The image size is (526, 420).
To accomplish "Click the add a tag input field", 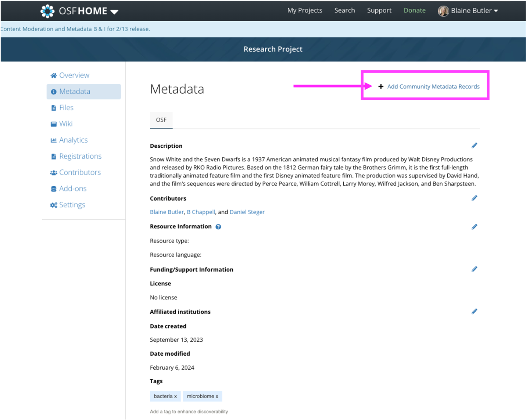I will click(x=189, y=412).
